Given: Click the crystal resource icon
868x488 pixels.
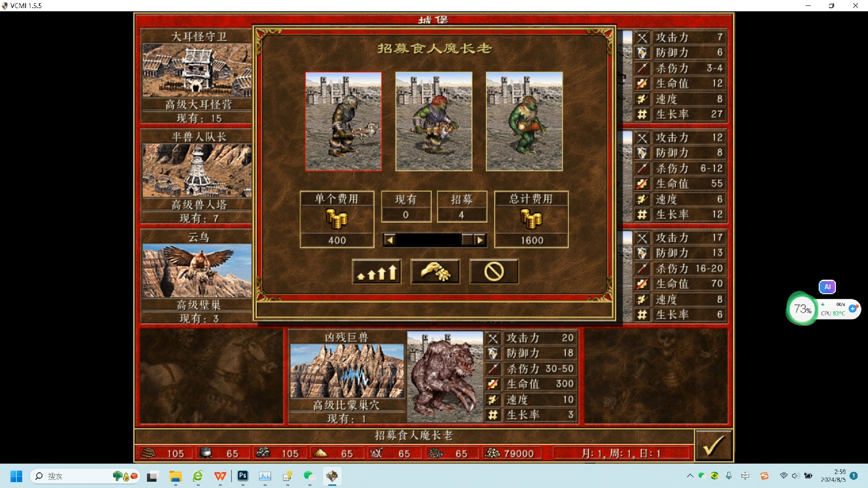Looking at the screenshot, I should (377, 453).
